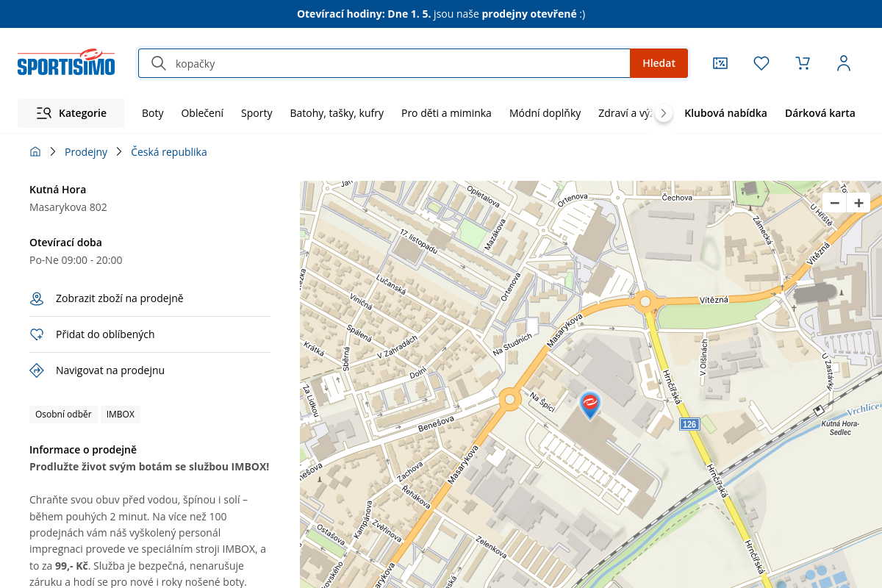The height and width of the screenshot is (588, 882).
Task: Open the Boty menu item
Action: coord(153,113)
